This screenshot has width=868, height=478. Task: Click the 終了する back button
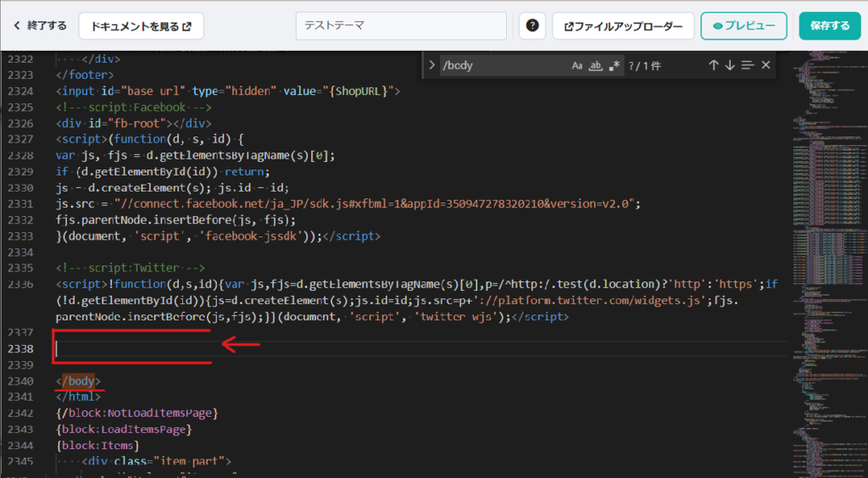point(40,25)
